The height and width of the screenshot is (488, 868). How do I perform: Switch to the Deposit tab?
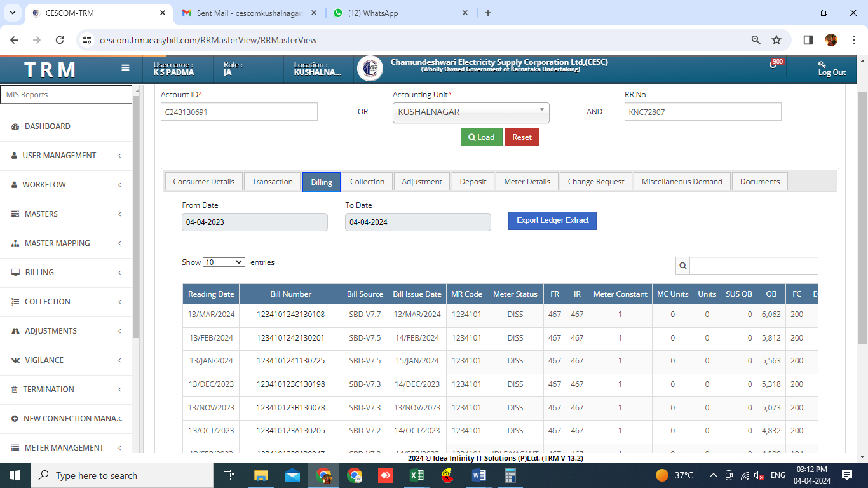tap(473, 182)
